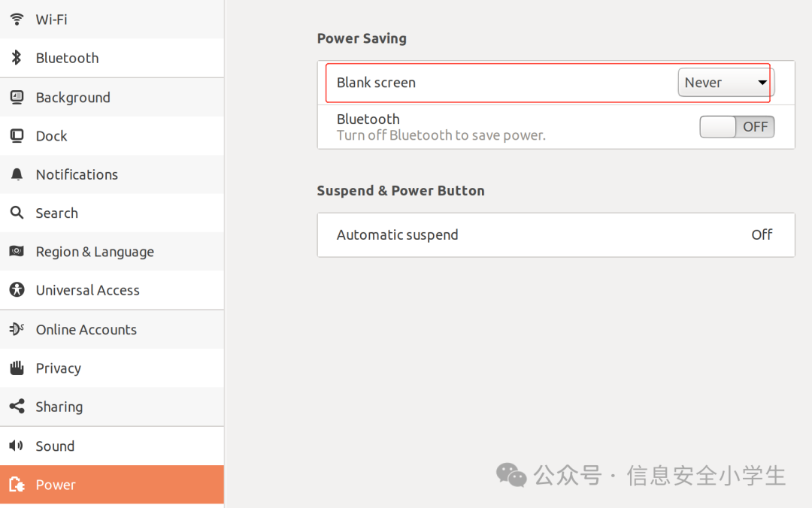812x508 pixels.
Task: Click the Sharing icon in sidebar
Action: click(x=17, y=407)
